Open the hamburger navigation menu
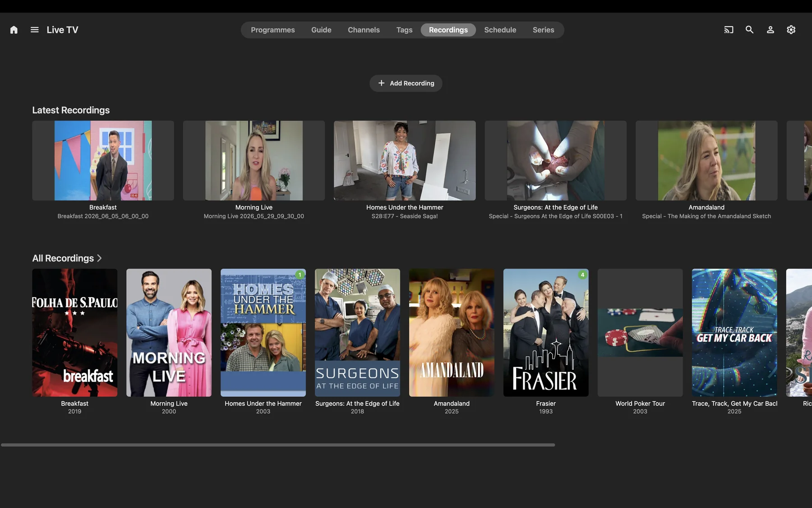The width and height of the screenshot is (812, 508). (35, 30)
